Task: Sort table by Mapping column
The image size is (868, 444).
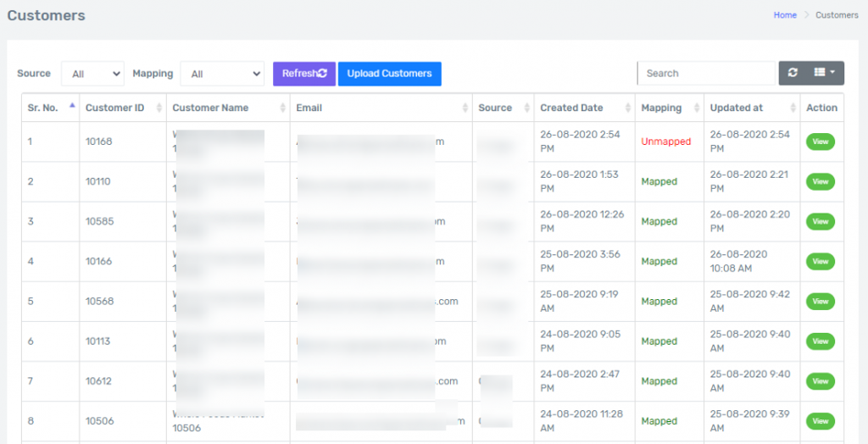Action: click(x=670, y=108)
